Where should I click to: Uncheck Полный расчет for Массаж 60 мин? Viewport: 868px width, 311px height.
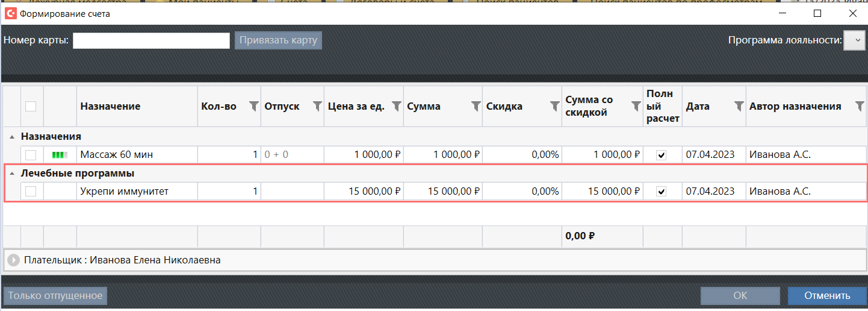click(662, 155)
